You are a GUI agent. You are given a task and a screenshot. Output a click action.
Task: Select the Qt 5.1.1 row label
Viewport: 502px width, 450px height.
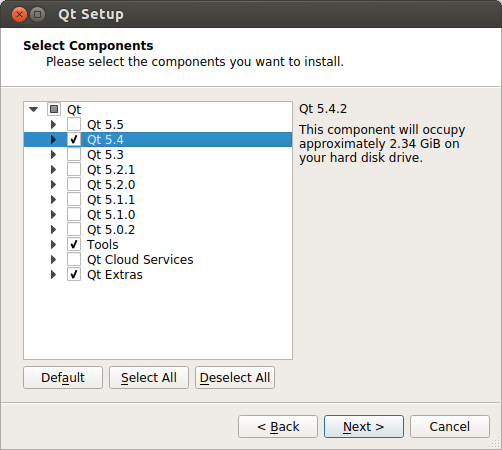(111, 200)
